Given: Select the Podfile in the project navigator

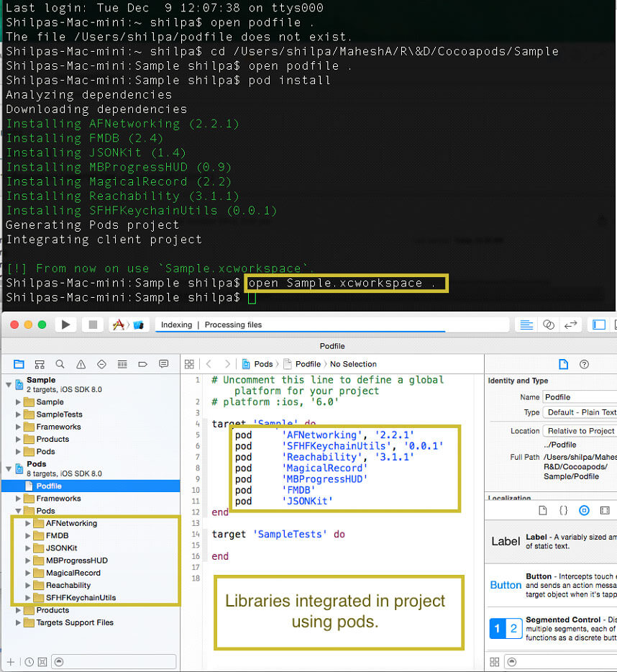Looking at the screenshot, I should pos(91,486).
